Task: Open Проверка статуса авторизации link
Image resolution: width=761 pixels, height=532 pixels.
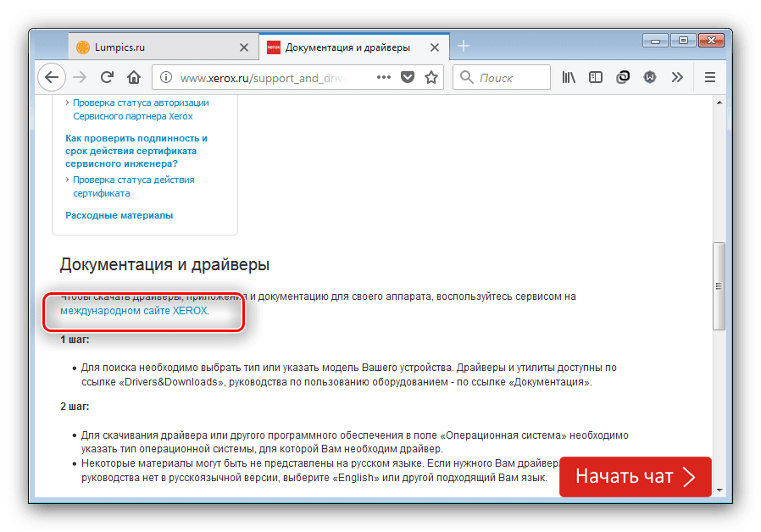Action: coord(141,109)
